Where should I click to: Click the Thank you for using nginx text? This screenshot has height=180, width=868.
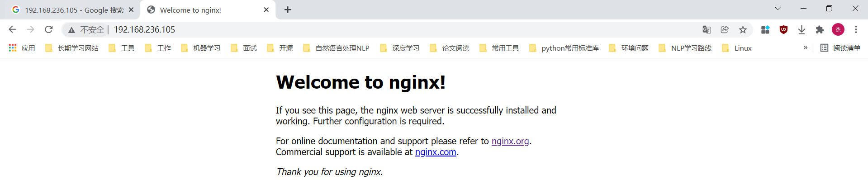[330, 172]
